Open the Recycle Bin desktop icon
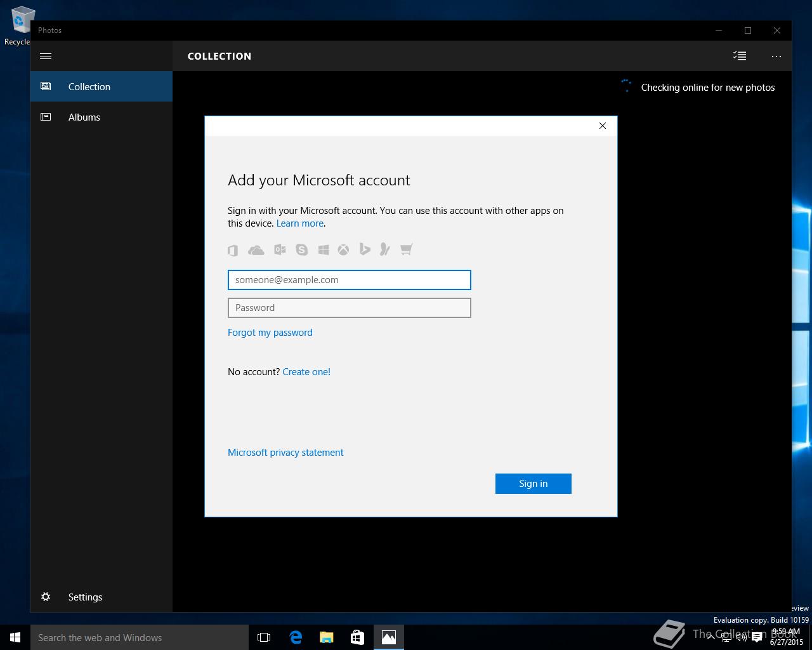The image size is (812, 650). [19, 25]
